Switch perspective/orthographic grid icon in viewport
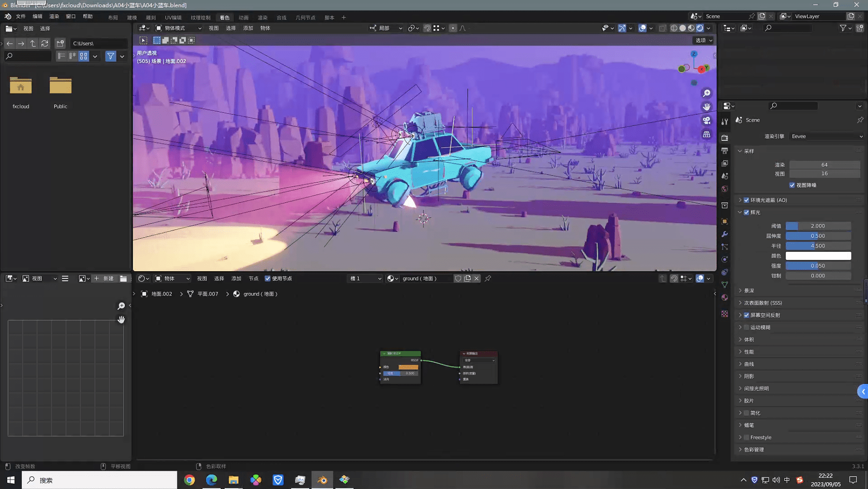 click(707, 134)
